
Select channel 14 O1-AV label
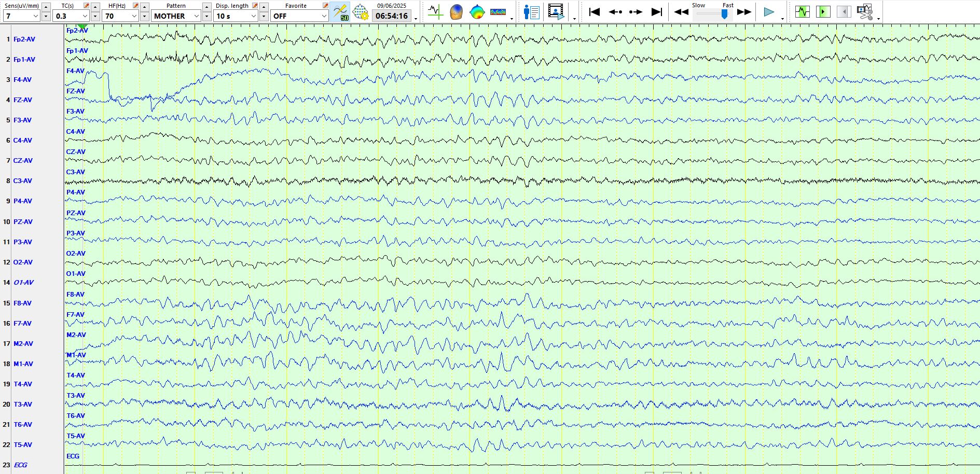coord(23,283)
